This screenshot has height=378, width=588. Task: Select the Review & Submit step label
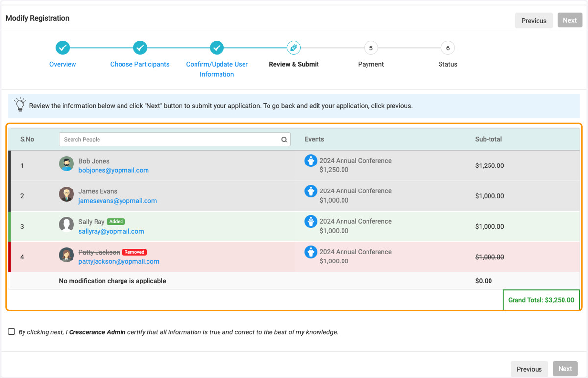coord(294,64)
